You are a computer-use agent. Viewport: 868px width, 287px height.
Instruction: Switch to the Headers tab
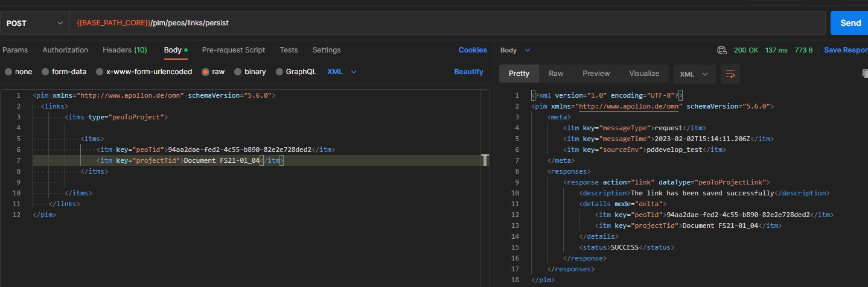tap(124, 50)
